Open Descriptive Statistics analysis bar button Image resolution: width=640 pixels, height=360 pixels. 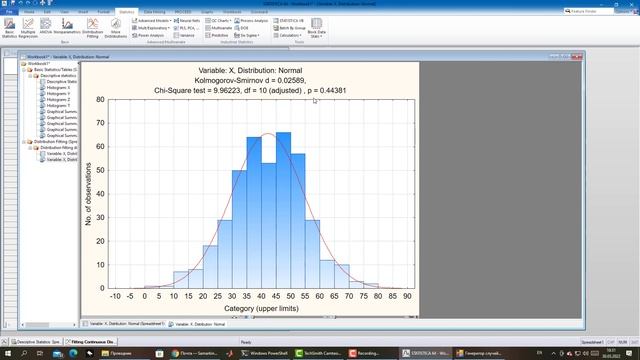point(36,342)
